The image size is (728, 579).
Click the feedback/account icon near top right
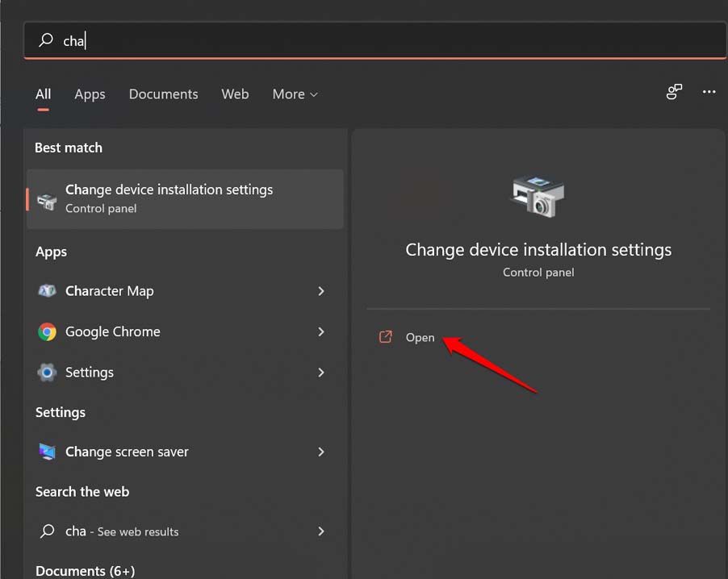(674, 91)
